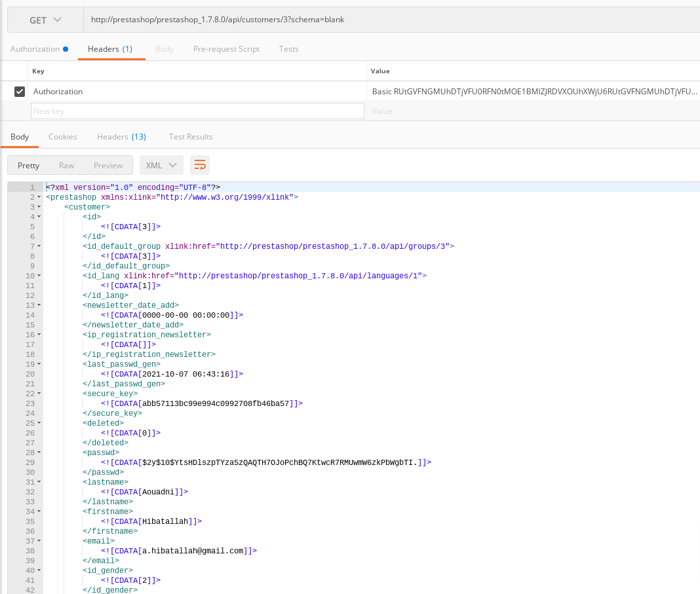Screen dimensions: 700x594
Task: Open the Test Results tab
Action: pyautogui.click(x=191, y=136)
